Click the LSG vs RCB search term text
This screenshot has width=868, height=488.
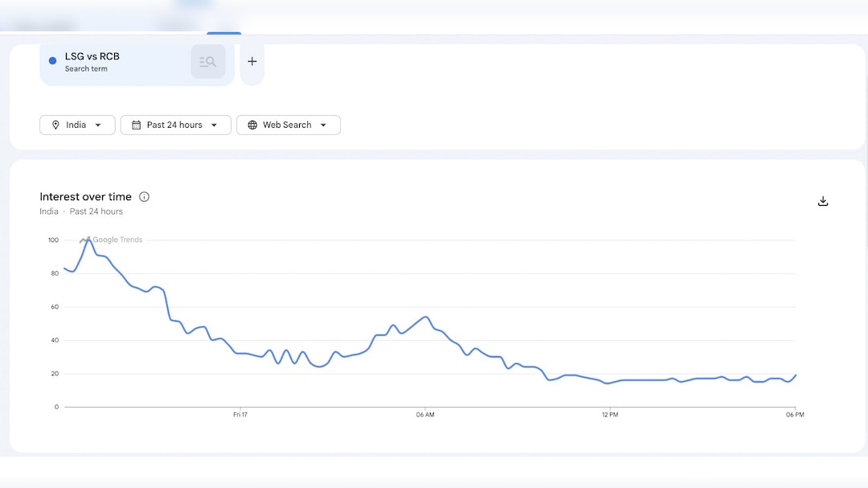(92, 56)
